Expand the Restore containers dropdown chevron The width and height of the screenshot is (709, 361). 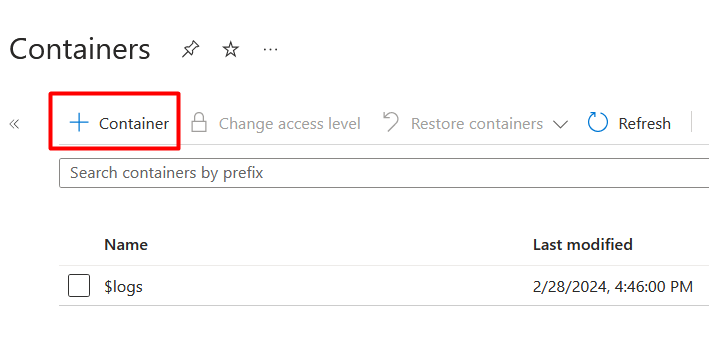pyautogui.click(x=560, y=124)
